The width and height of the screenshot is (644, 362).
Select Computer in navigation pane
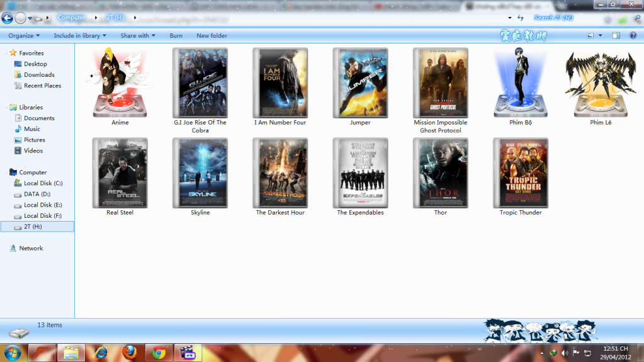point(33,172)
